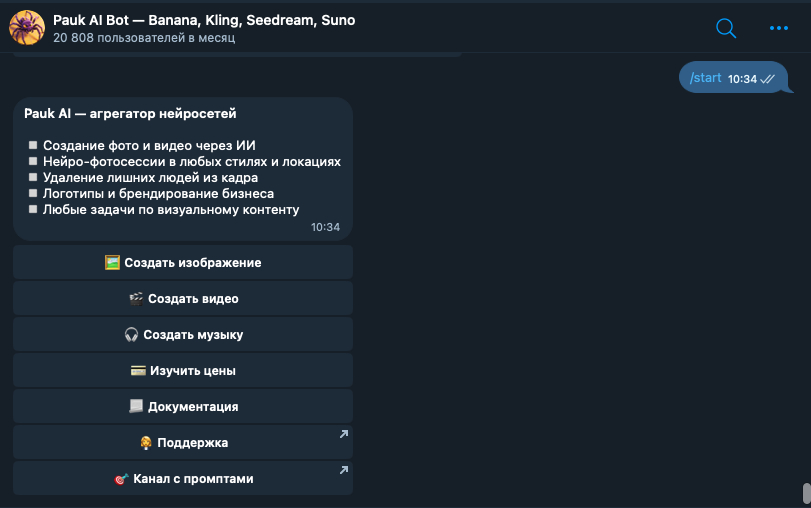
Task: Click the external-link arrow on Канал с промптами
Action: pos(343,470)
